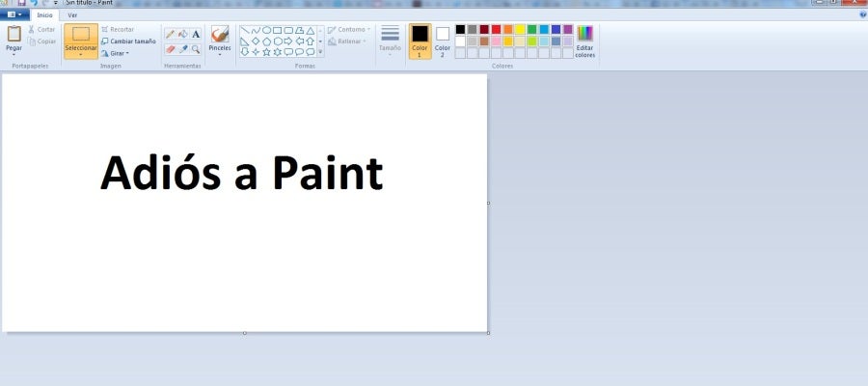Screen dimensions: 868x386
Task: Open the Paint file menu button
Action: [x=14, y=14]
